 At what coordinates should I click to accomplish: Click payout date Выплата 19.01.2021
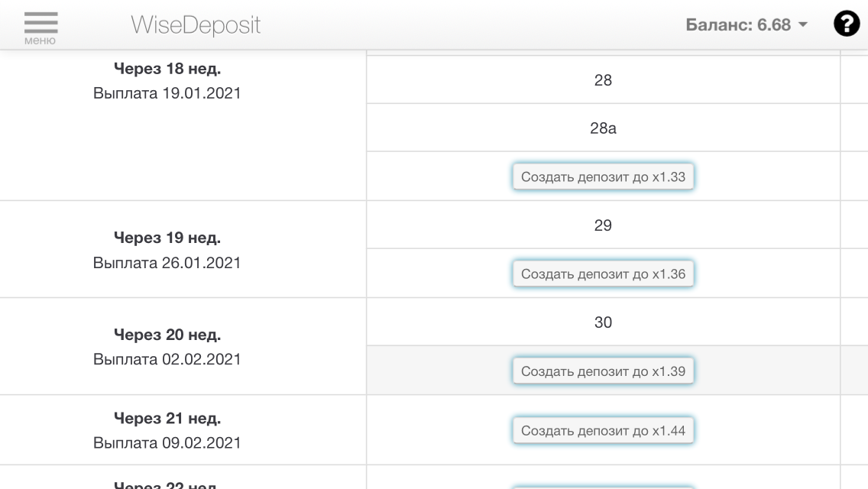pyautogui.click(x=167, y=94)
